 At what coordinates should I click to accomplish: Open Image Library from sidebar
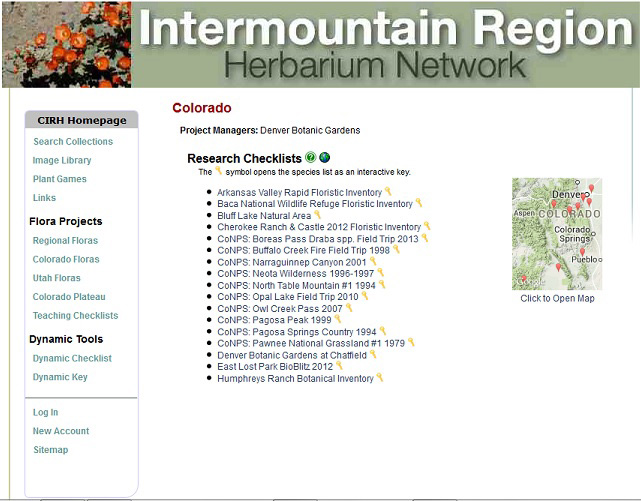point(62,160)
